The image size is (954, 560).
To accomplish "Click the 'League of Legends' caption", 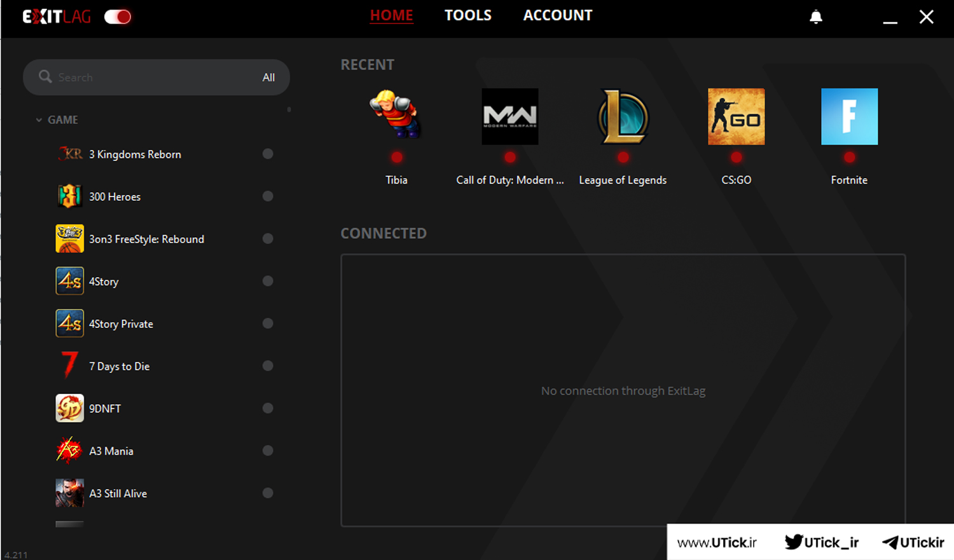I will pos(623,181).
